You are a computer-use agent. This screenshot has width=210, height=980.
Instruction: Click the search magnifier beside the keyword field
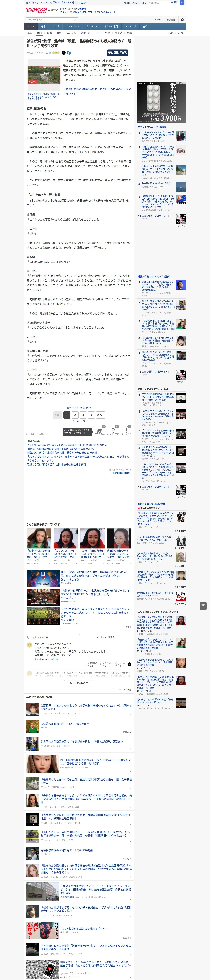(75, 19)
